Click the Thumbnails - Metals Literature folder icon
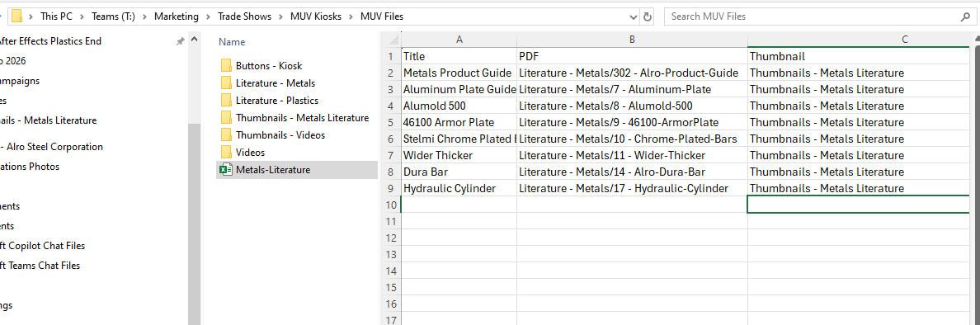Image resolution: width=980 pixels, height=325 pixels. pyautogui.click(x=226, y=117)
